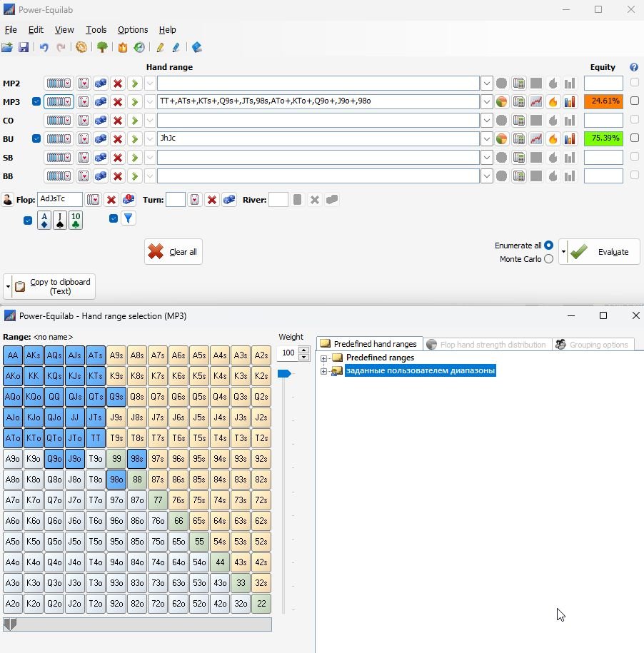Open the Edit menu
The height and width of the screenshot is (653, 644).
pyautogui.click(x=36, y=30)
